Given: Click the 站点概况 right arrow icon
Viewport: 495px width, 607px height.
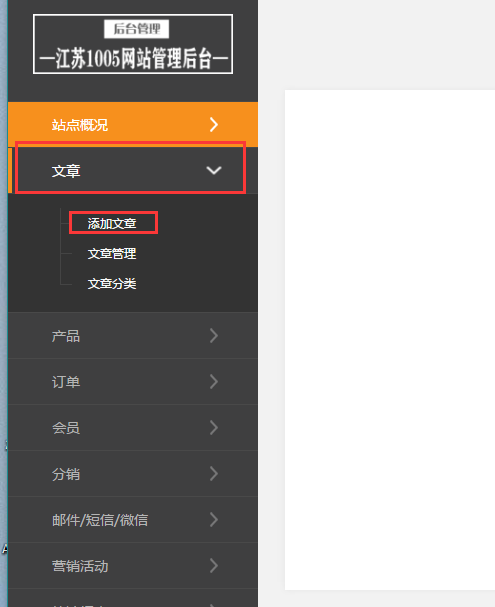Looking at the screenshot, I should click(x=214, y=125).
